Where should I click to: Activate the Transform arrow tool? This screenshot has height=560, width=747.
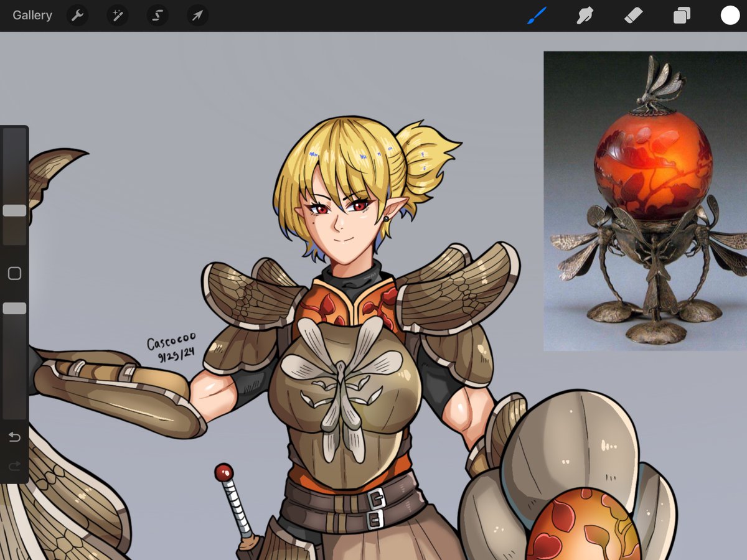(197, 15)
